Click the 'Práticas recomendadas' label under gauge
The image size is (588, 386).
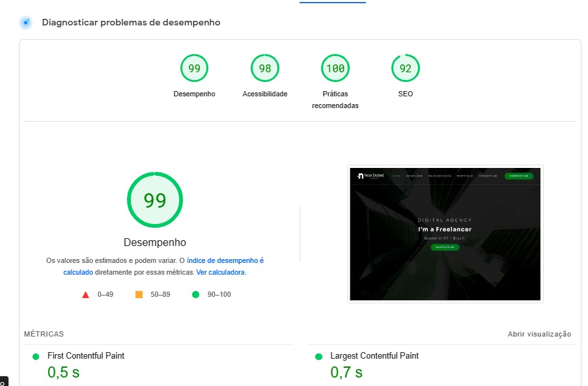pos(335,100)
